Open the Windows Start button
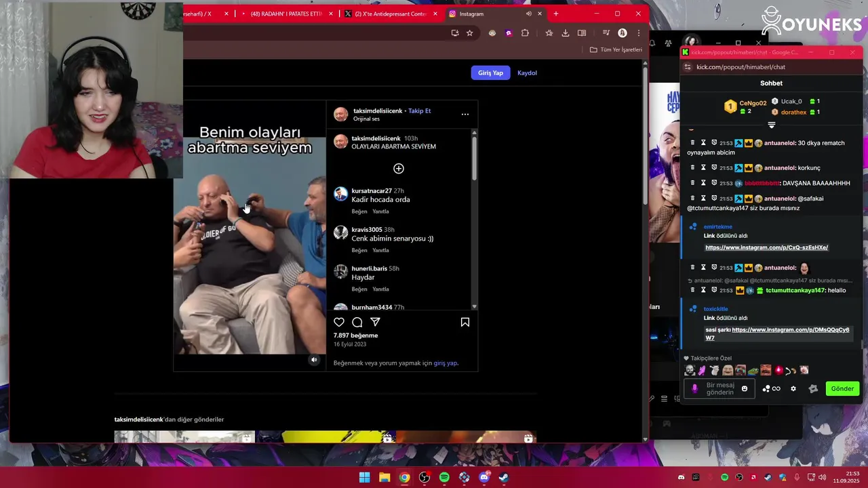The image size is (868, 488). [x=364, y=478]
